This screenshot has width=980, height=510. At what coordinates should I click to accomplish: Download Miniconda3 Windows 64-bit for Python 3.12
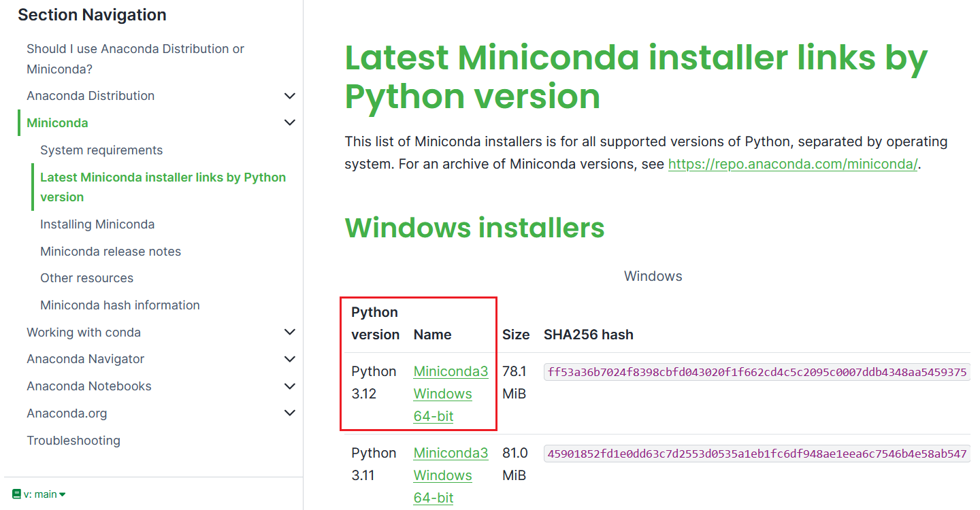tap(451, 394)
